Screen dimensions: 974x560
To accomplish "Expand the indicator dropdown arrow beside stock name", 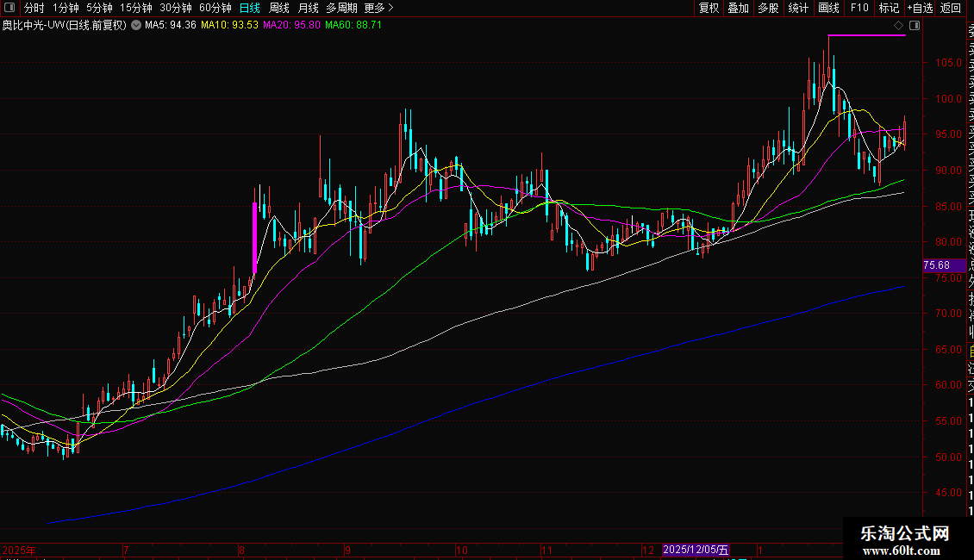I will (x=135, y=26).
